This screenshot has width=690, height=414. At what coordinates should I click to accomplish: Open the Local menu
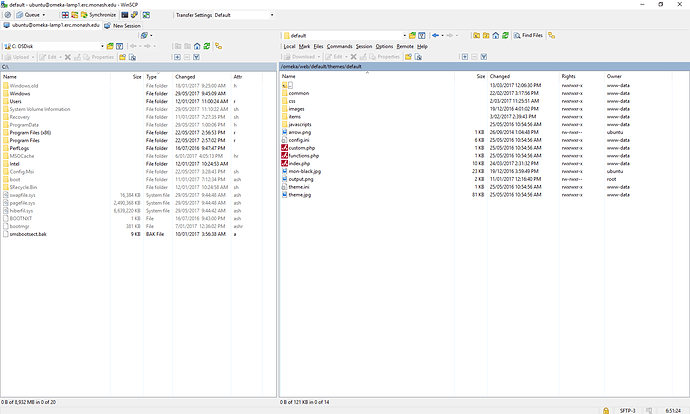click(x=289, y=46)
